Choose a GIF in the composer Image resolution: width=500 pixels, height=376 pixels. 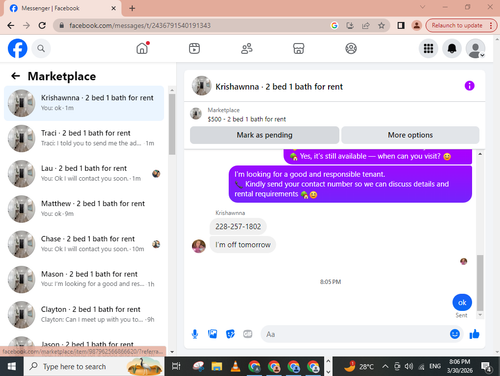248,334
